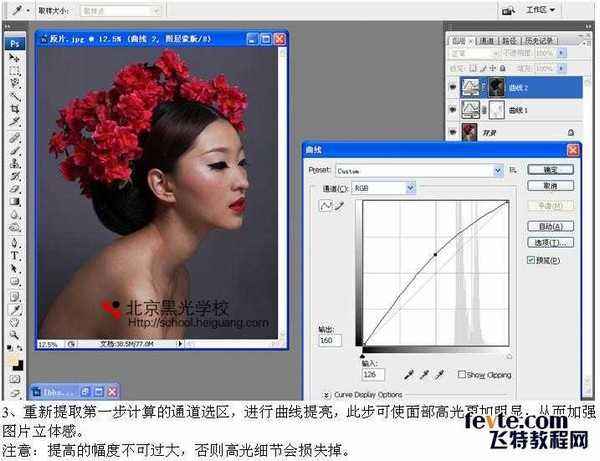Select the Rectangular Marquee tool

(x=15, y=70)
